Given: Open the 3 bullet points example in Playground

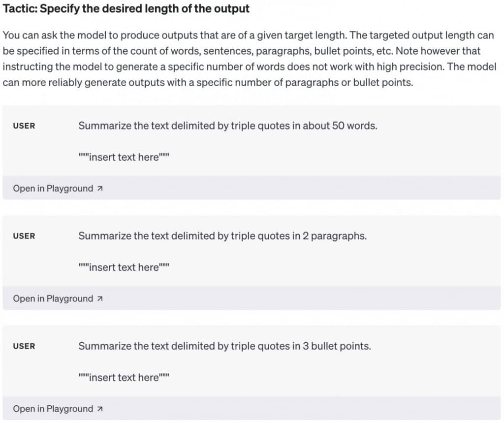Looking at the screenshot, I should pos(58,409).
